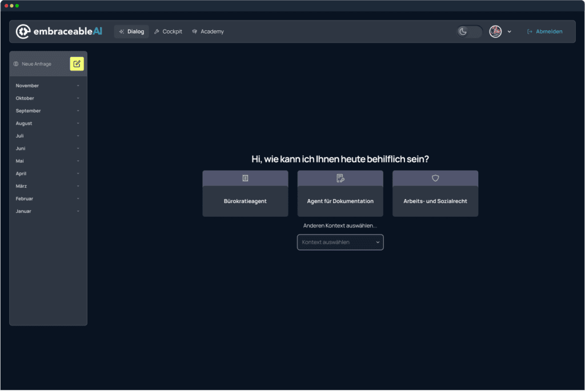The width and height of the screenshot is (585, 392).
Task: Select the Dialog tab
Action: pos(131,31)
